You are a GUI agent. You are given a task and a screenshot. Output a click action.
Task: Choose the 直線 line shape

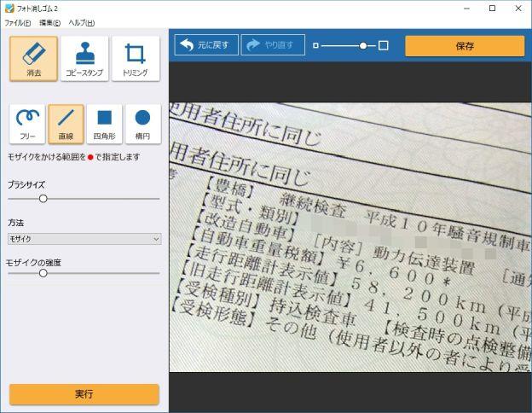pyautogui.click(x=66, y=124)
